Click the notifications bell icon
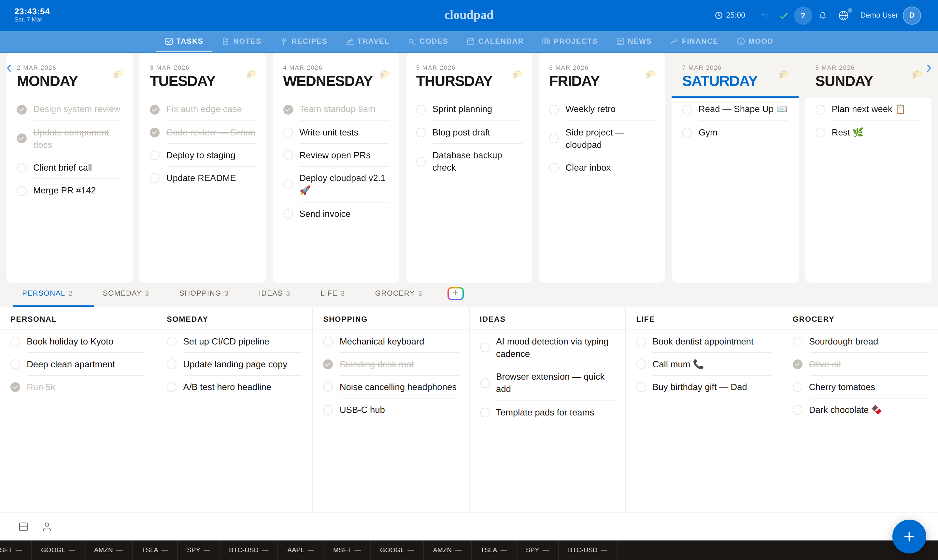The image size is (938, 560). [x=822, y=16]
